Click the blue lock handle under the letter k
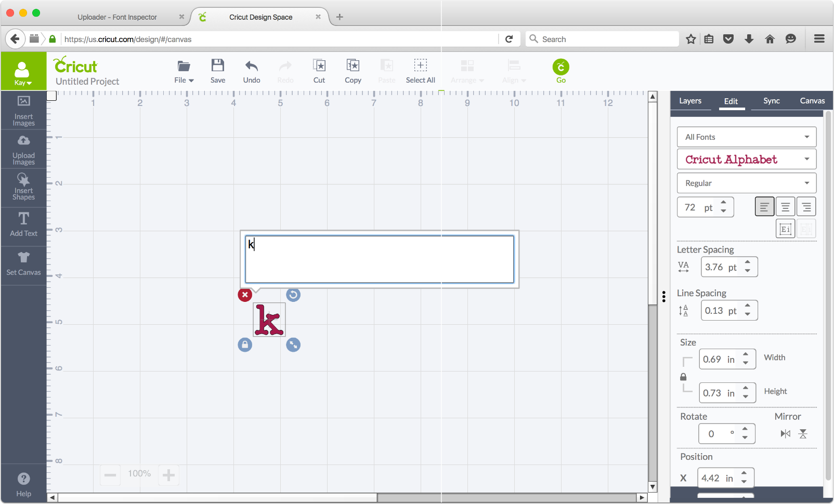This screenshot has width=834, height=504. [x=245, y=344]
